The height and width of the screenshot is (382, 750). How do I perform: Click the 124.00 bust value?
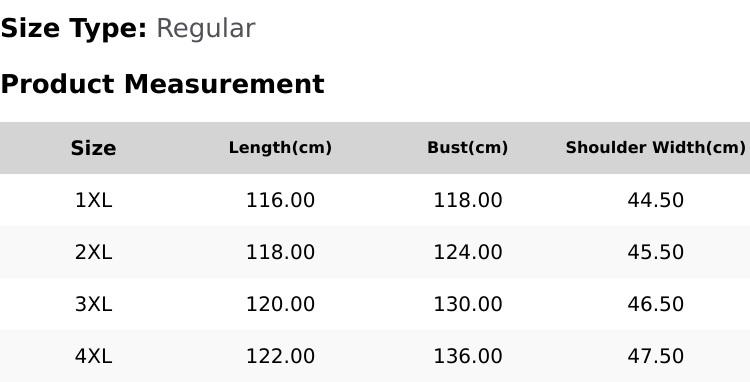tap(468, 252)
